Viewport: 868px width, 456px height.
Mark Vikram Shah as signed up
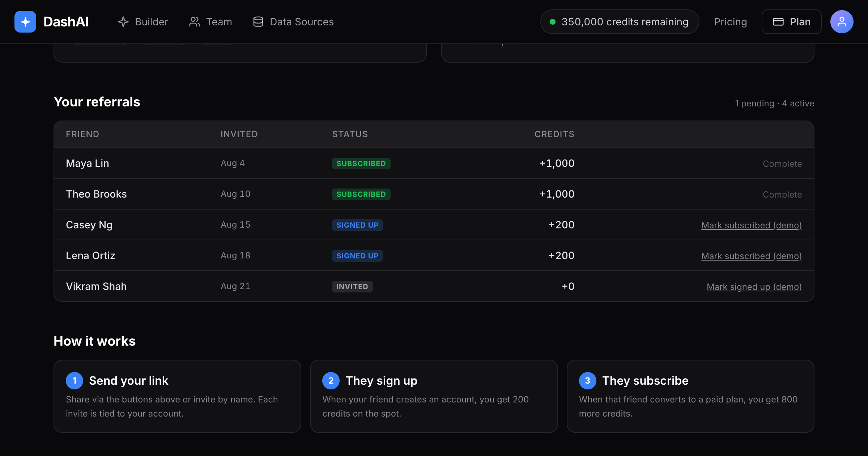click(x=754, y=287)
